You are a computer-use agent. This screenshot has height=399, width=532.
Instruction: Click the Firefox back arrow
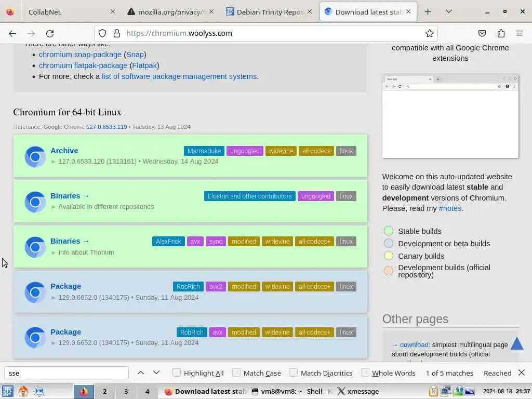(x=12, y=33)
